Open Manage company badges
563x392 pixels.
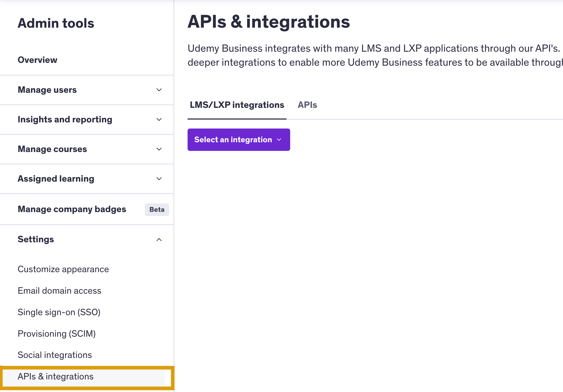[x=72, y=209]
